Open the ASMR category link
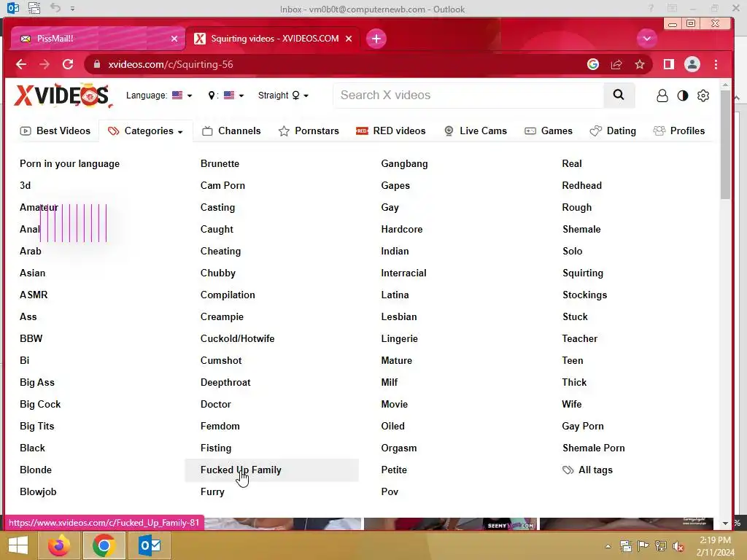Viewport: 747px width, 560px height. coord(34,295)
